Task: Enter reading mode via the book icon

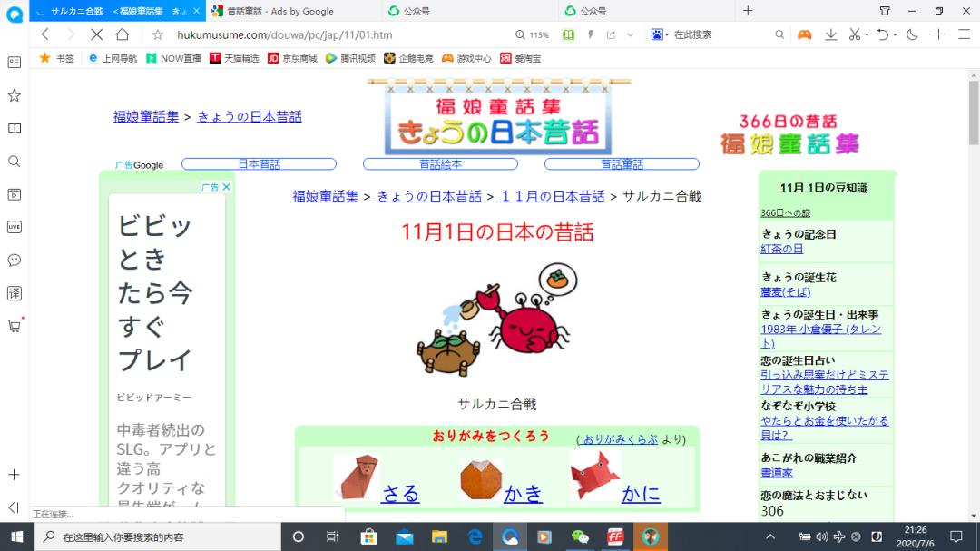Action: pos(569,34)
